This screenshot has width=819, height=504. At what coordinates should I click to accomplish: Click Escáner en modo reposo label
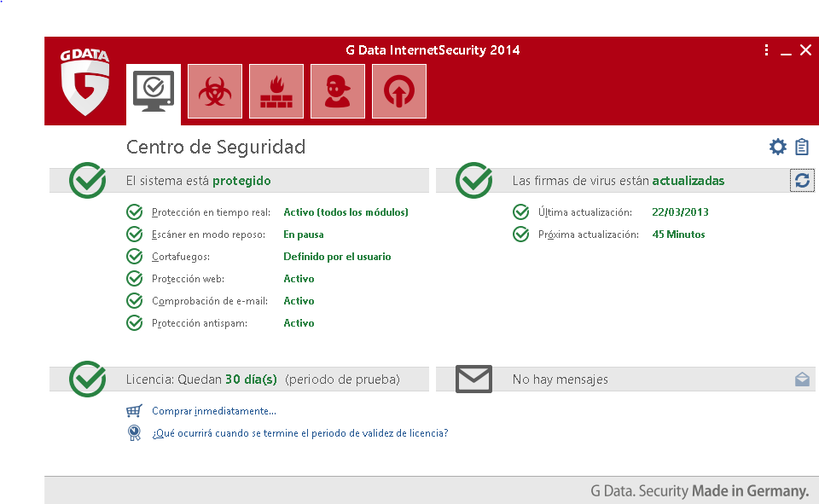pos(208,235)
